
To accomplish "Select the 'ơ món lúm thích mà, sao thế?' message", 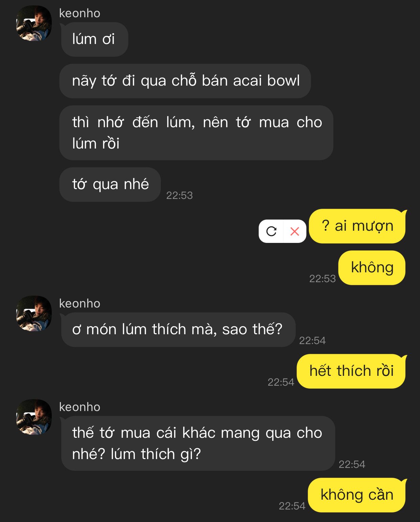I will click(x=178, y=330).
